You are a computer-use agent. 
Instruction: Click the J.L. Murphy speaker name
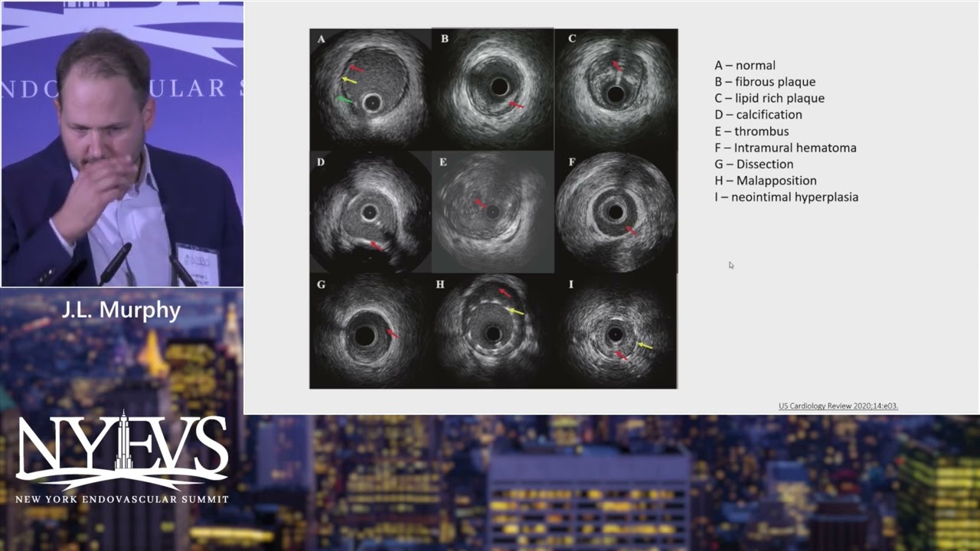tap(122, 310)
